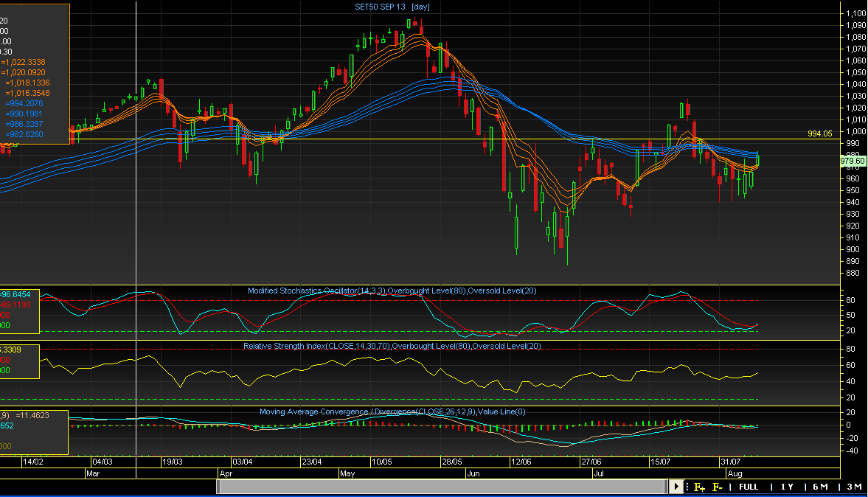Click the 880 price axis label
Screen dimensions: 868x497
click(852, 274)
